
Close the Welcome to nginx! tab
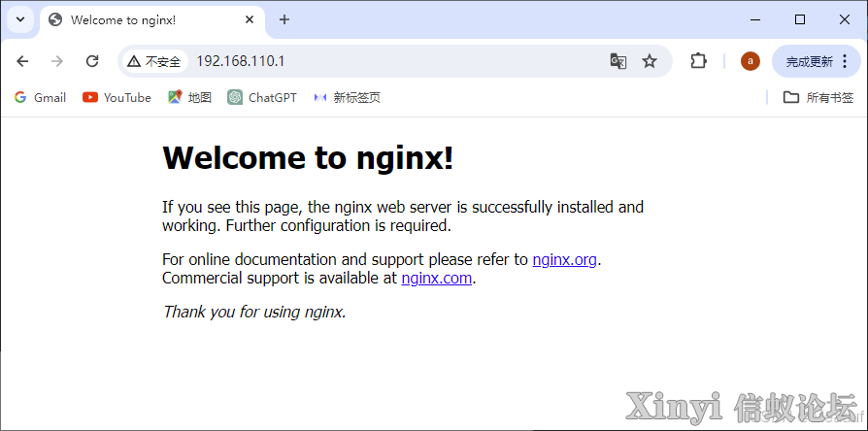point(250,20)
